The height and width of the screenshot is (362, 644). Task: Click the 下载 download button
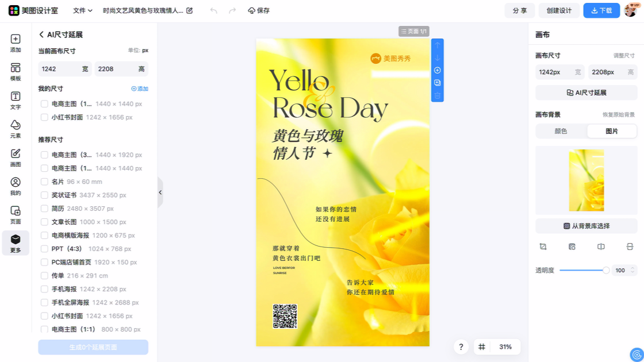pyautogui.click(x=601, y=11)
